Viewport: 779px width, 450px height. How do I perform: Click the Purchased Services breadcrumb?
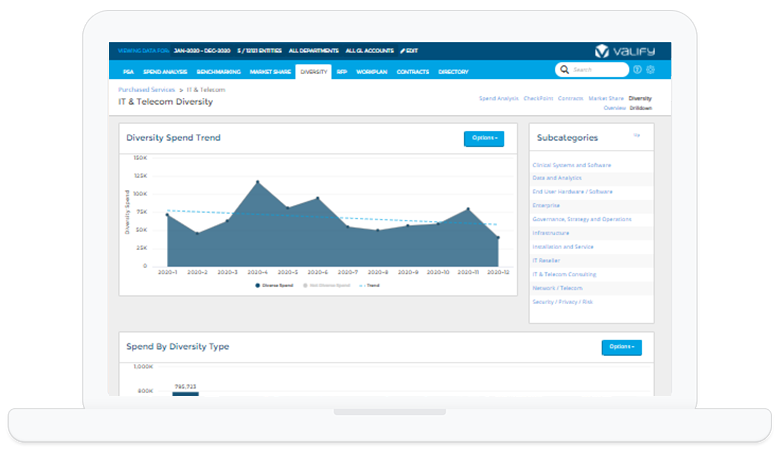[147, 90]
